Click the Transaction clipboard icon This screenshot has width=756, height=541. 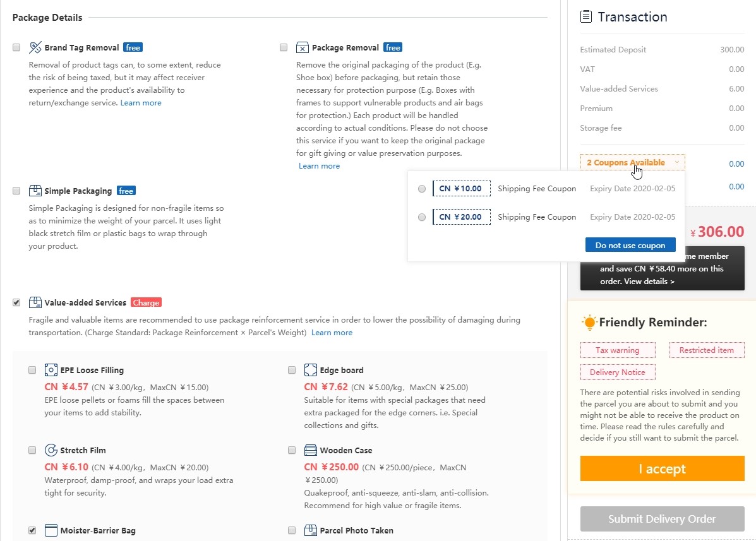tap(586, 16)
